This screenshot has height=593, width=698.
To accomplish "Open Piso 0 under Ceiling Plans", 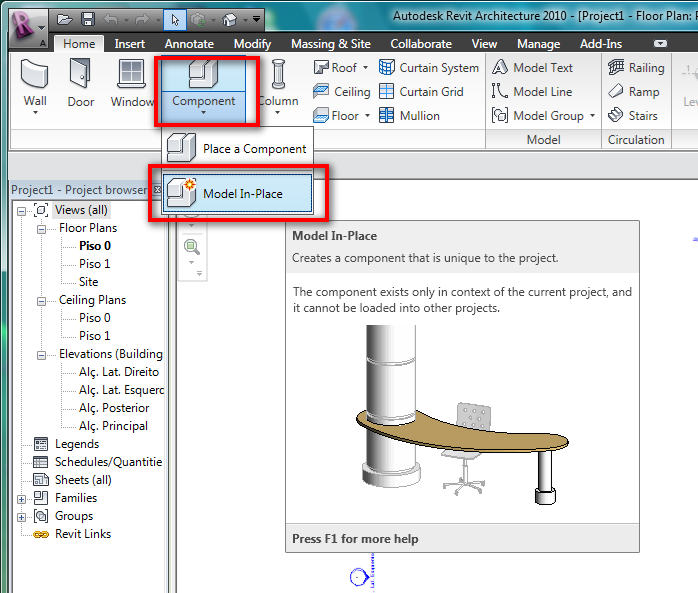I will pos(94,318).
